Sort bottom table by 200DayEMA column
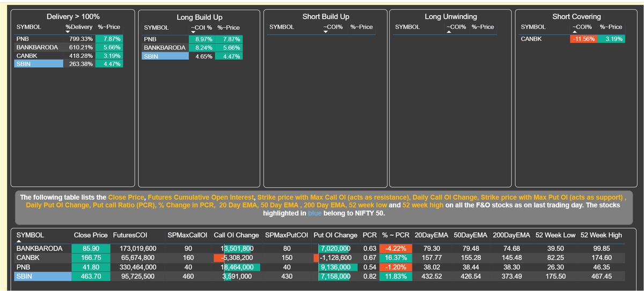The image size is (644, 291). click(x=511, y=235)
